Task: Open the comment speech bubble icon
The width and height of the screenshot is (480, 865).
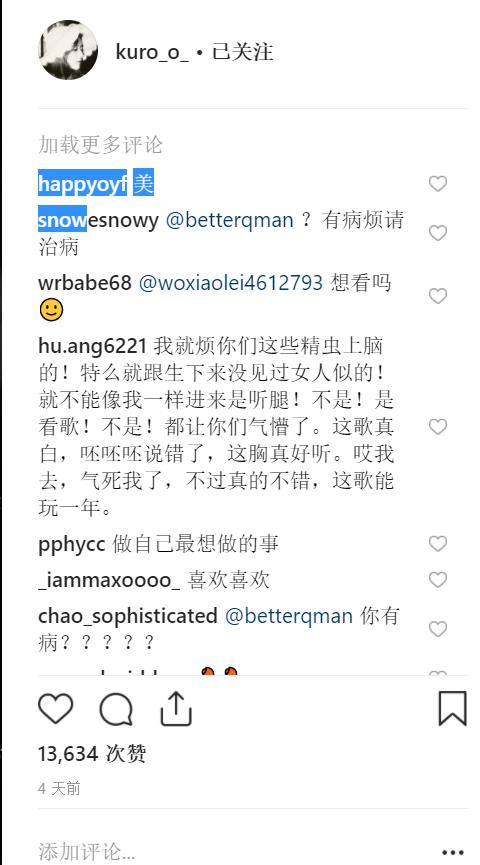Action: click(x=116, y=709)
